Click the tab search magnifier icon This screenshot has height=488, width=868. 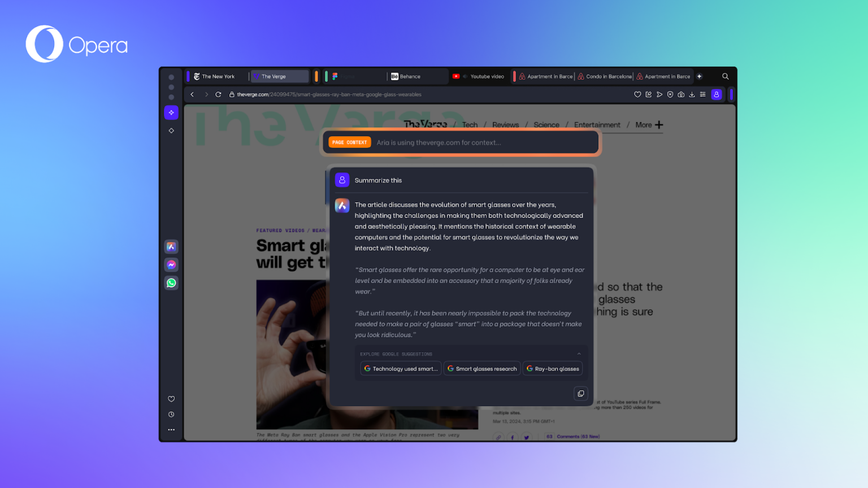[x=725, y=76]
